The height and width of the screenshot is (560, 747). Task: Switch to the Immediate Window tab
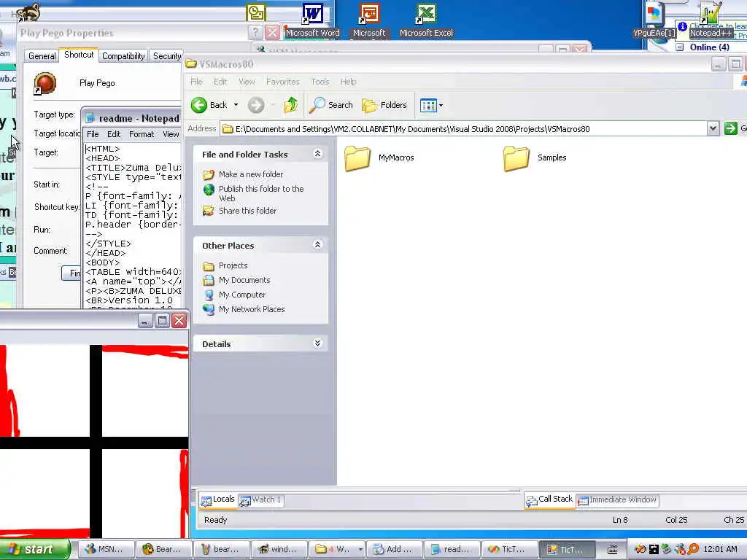tap(617, 500)
